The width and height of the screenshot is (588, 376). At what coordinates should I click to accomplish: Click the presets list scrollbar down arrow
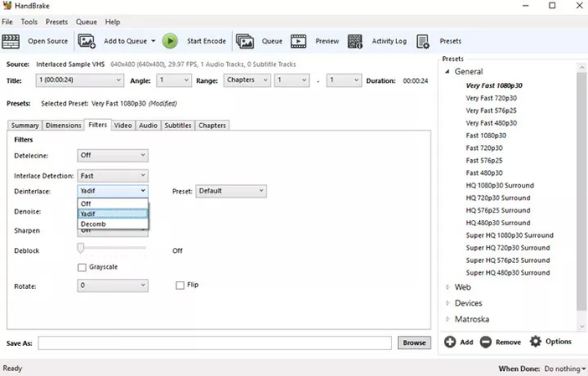[x=582, y=327]
